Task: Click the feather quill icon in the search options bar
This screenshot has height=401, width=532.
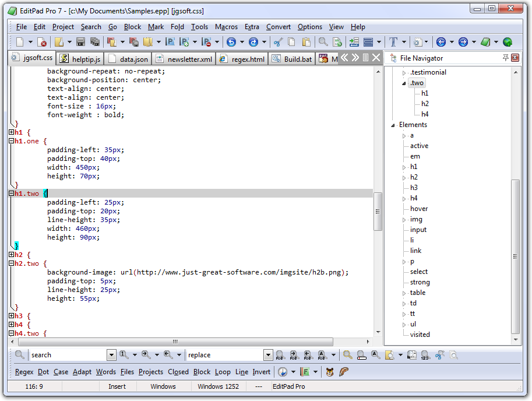Action: (x=344, y=372)
